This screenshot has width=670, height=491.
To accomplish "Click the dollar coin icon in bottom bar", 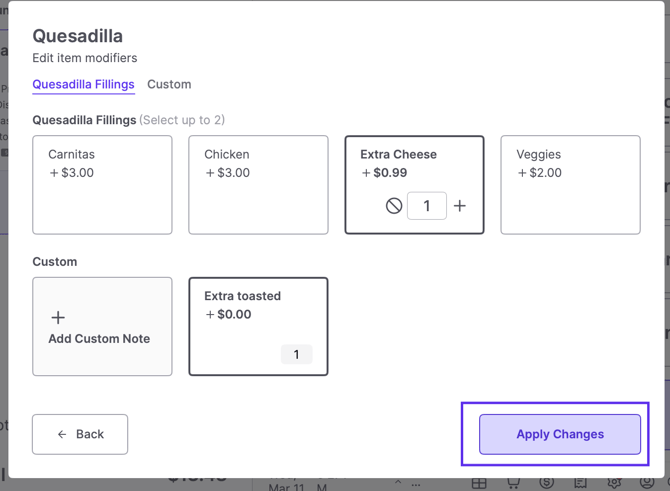I will point(546,483).
